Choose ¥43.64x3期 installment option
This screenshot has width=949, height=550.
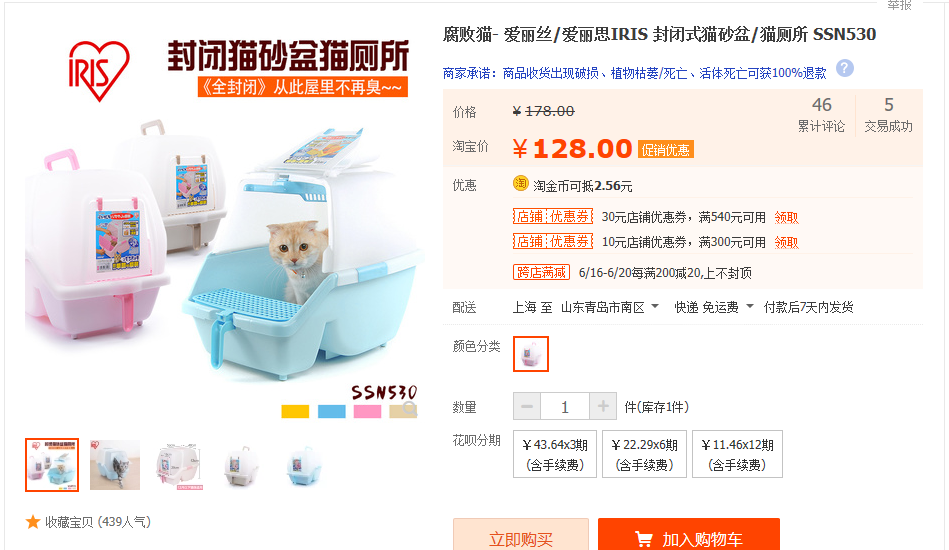pyautogui.click(x=555, y=454)
